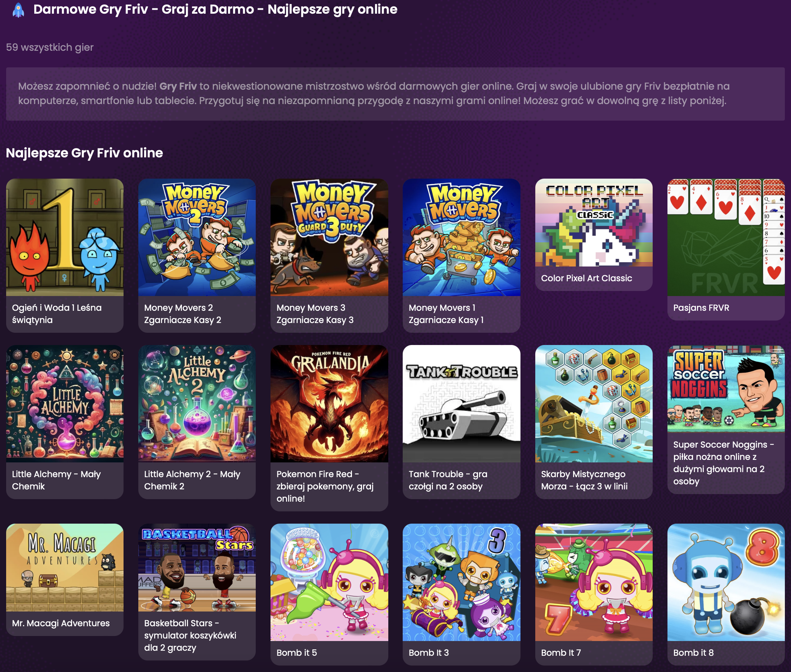The image size is (791, 672).
Task: Select the Money Movers 1 game image
Action: pyautogui.click(x=461, y=237)
